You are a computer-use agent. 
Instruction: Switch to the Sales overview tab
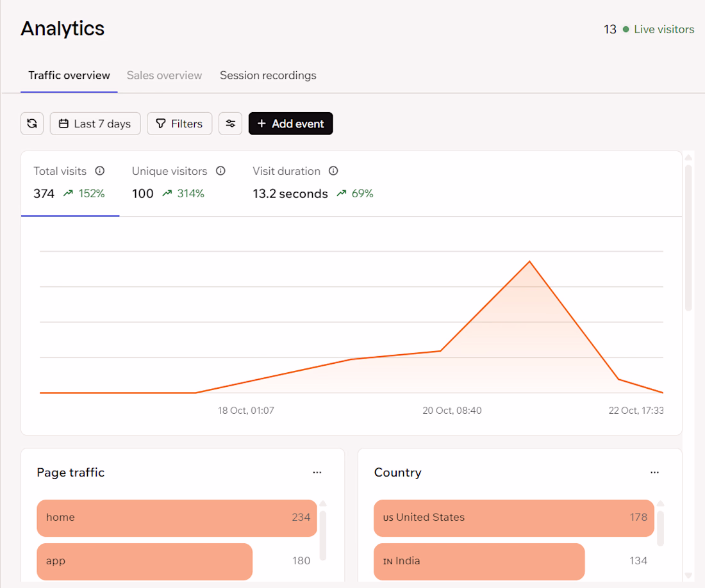tap(164, 76)
